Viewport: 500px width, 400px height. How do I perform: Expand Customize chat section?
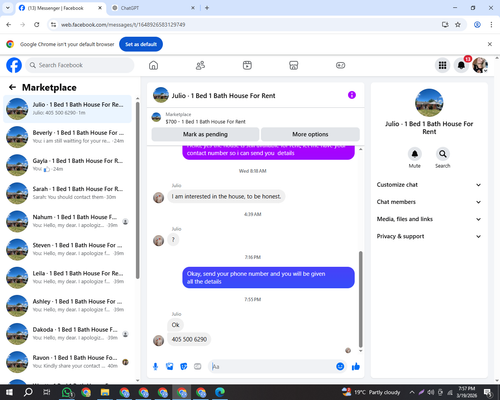pyautogui.click(x=429, y=185)
